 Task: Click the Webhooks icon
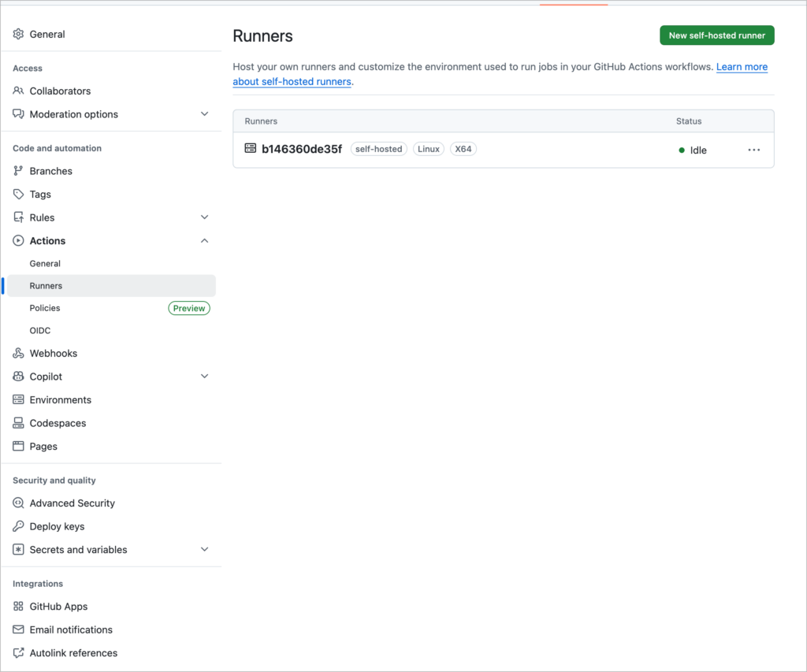tap(19, 353)
